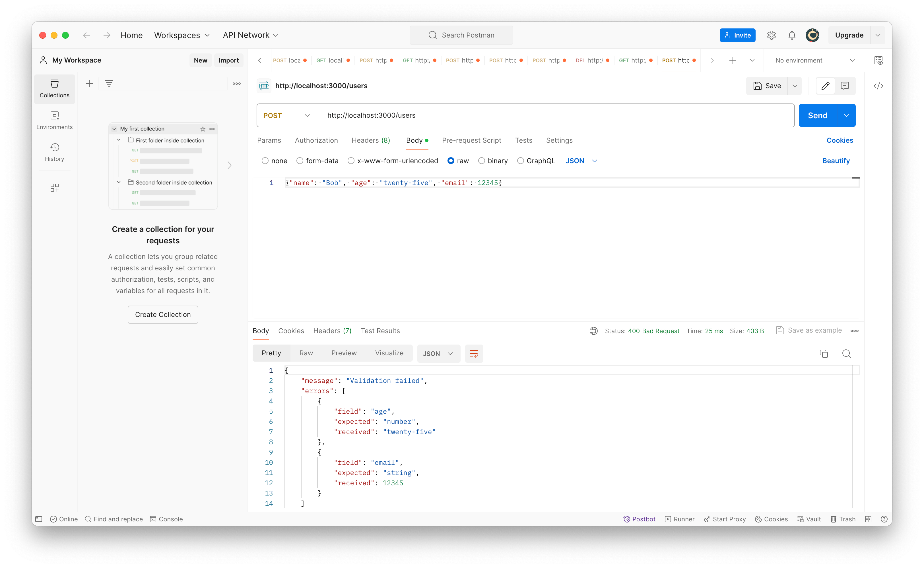Viewport: 924px width, 568px height.
Task: Open the user avatar menu
Action: 812,35
